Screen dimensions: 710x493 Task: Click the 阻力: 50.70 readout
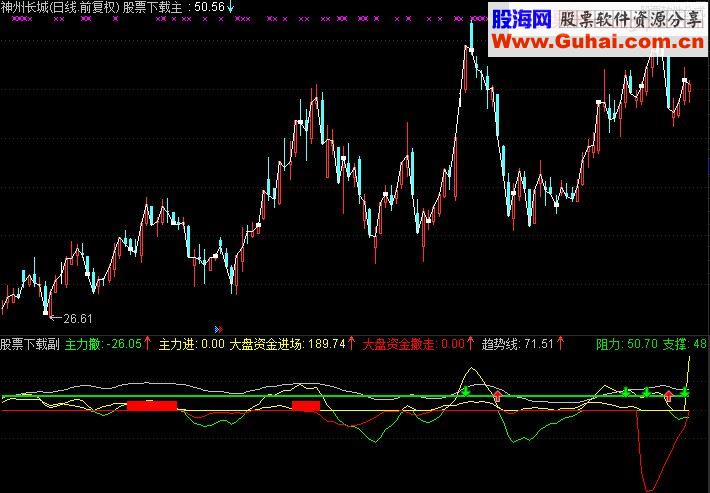[x=627, y=344]
